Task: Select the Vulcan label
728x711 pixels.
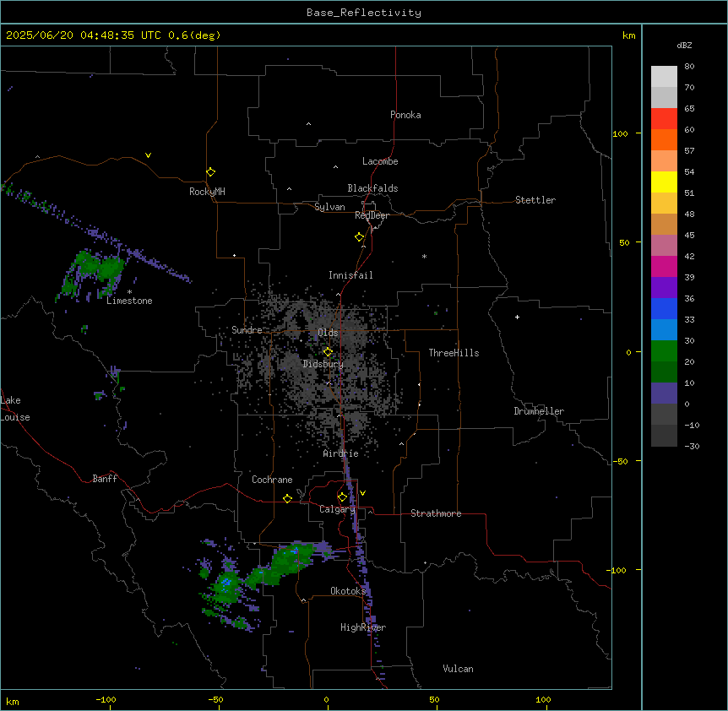Action: [459, 669]
